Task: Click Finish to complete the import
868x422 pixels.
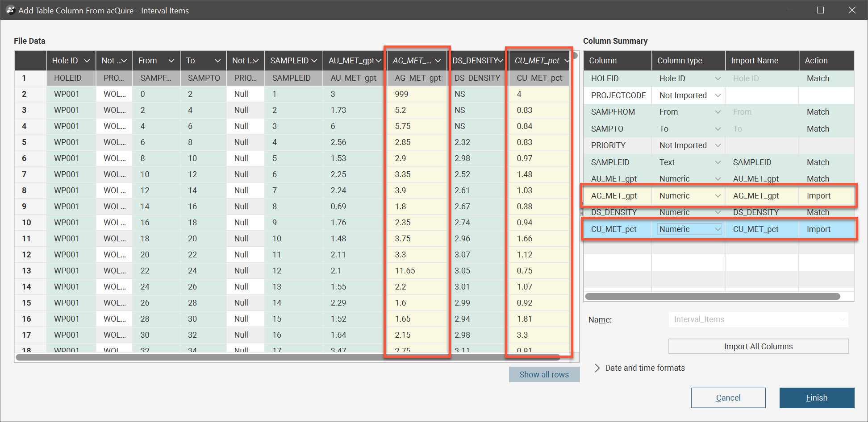Action: (x=817, y=398)
